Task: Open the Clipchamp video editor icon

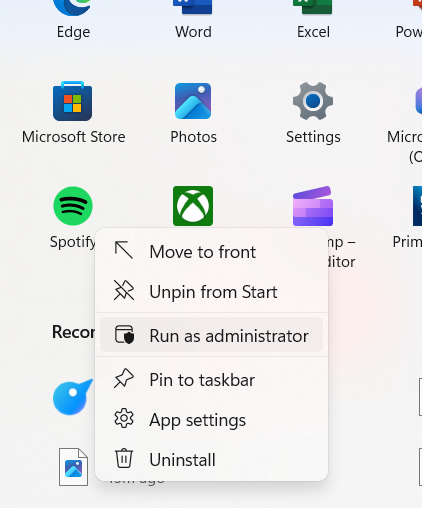Action: coord(313,206)
